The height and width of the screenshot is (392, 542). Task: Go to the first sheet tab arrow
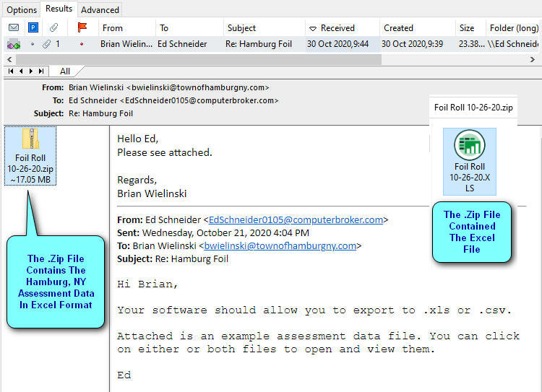coord(11,71)
